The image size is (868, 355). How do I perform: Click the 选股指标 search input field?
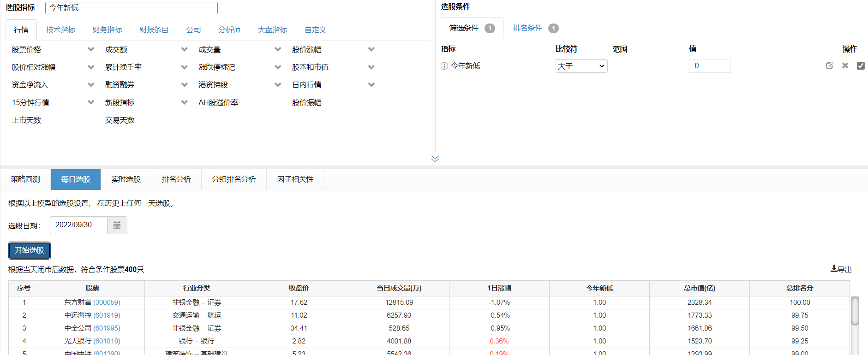132,8
